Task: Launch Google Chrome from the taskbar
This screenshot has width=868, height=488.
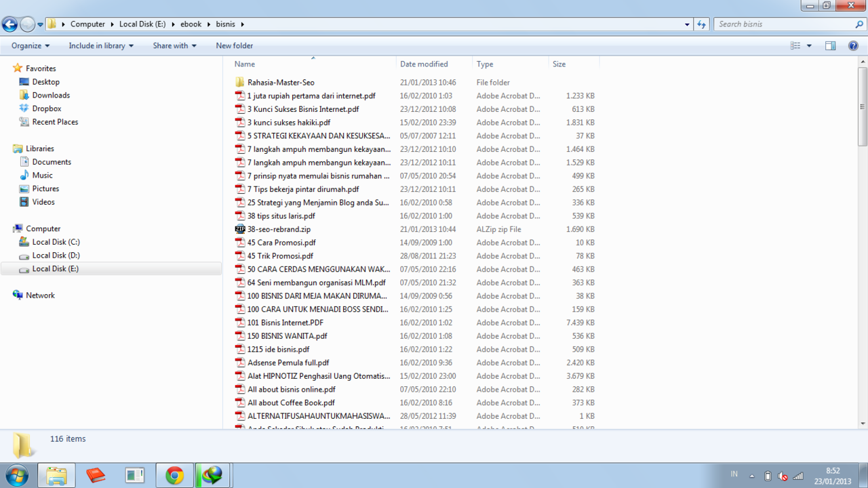Action: tap(175, 476)
